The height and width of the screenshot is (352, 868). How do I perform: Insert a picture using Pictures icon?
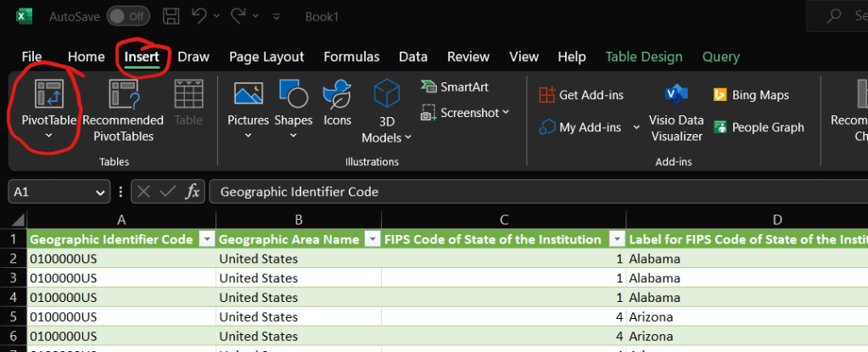point(248,95)
